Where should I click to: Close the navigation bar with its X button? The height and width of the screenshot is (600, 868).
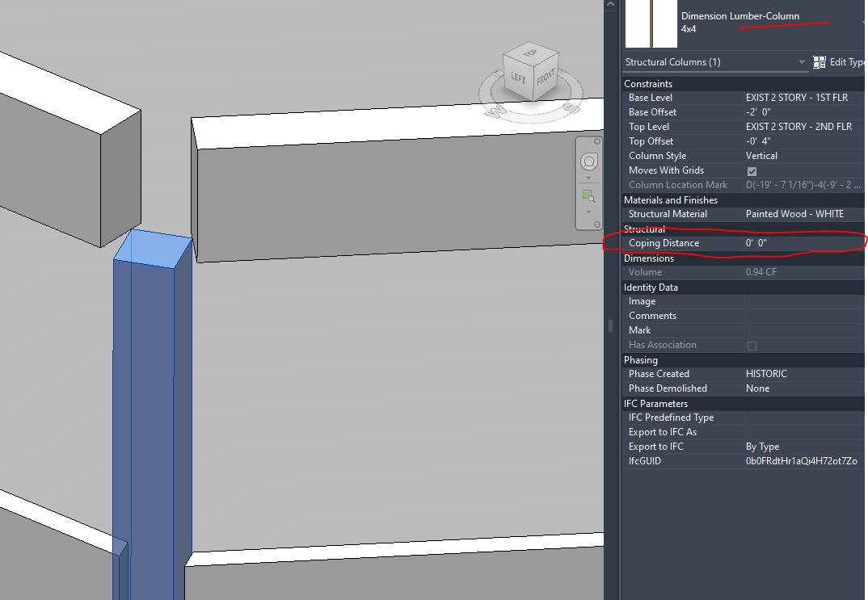(x=597, y=141)
